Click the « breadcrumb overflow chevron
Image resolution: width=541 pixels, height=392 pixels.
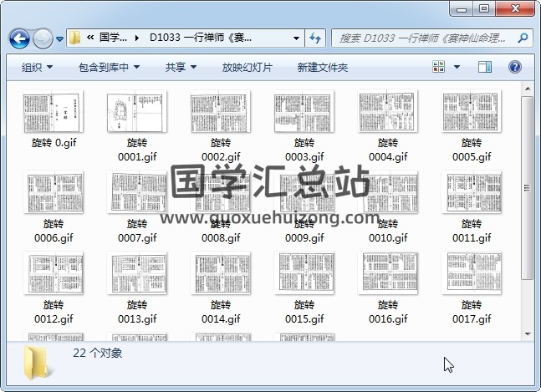[90, 38]
